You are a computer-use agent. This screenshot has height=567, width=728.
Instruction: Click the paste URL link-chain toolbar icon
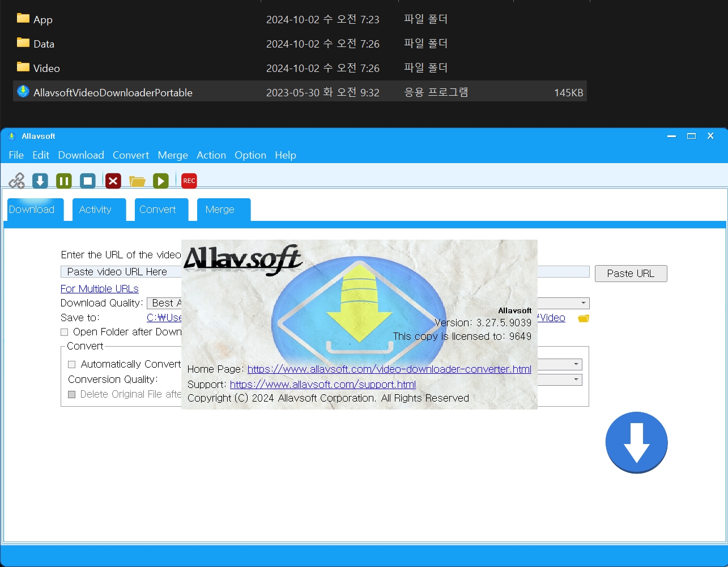click(x=16, y=181)
